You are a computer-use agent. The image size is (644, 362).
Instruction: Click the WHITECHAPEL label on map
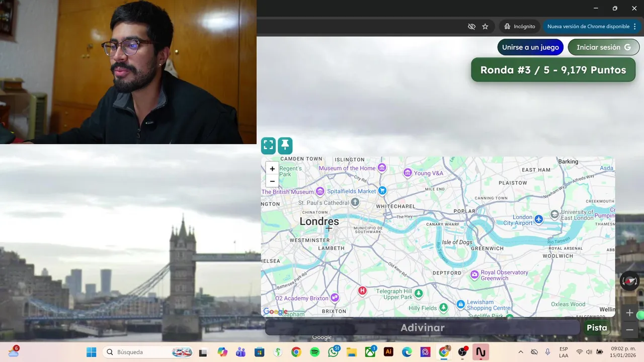[395, 206]
